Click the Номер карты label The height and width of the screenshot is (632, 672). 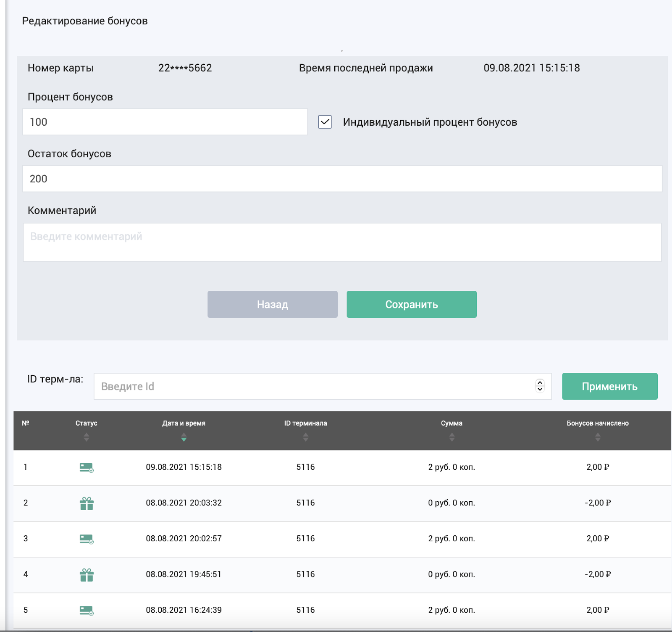tap(61, 68)
